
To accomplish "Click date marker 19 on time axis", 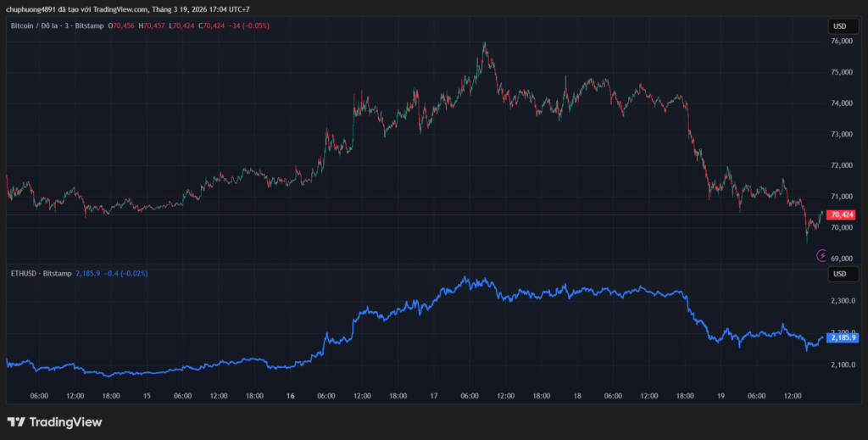I will 721,396.
